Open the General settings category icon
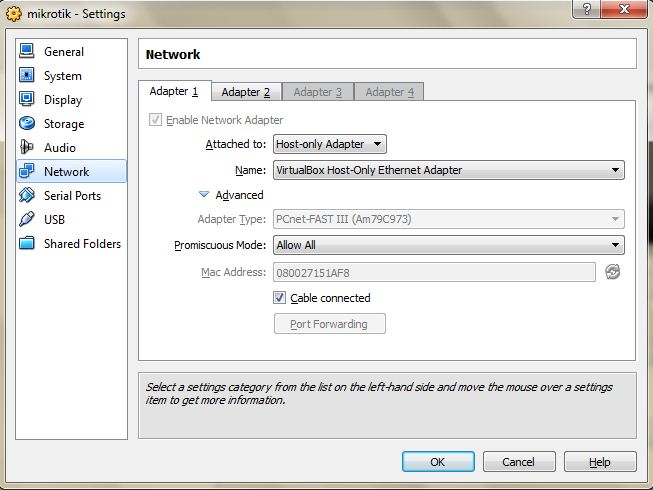653x490 pixels. pos(27,51)
